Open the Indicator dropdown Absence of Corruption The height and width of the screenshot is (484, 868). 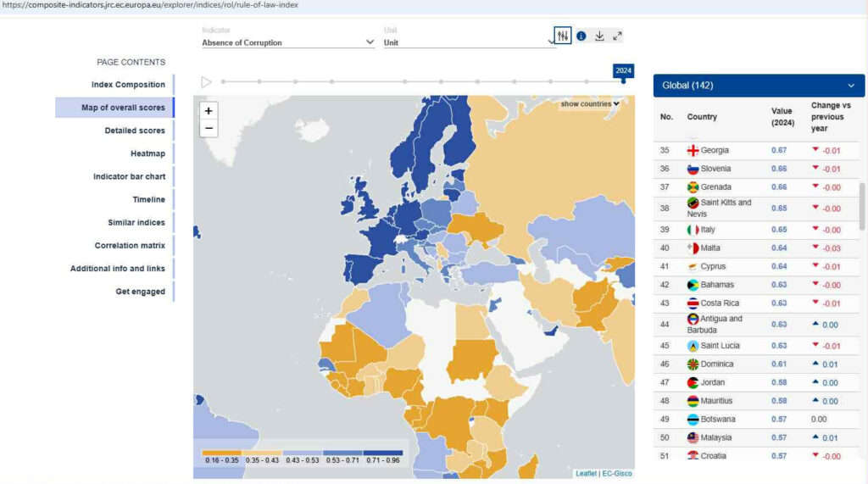pos(287,42)
